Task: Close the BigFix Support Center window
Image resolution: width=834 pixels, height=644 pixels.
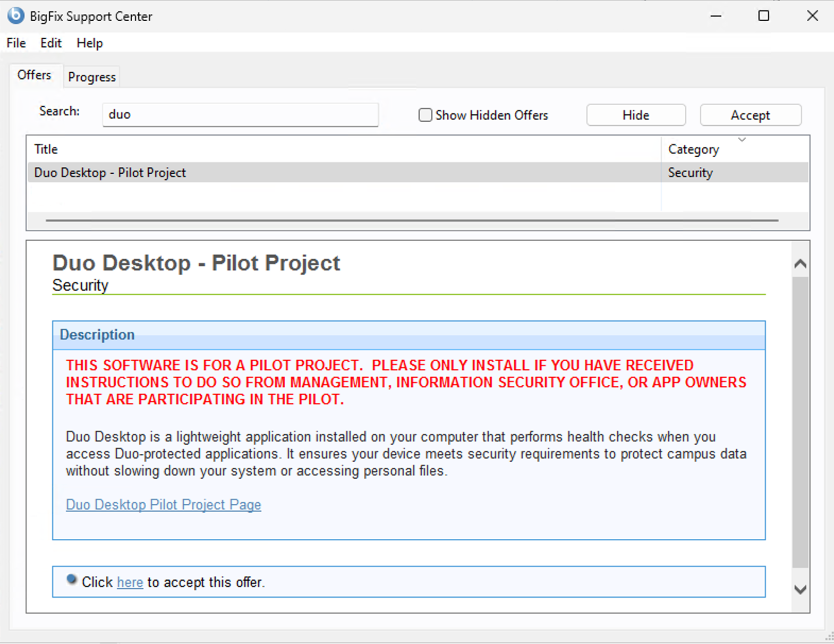Action: pyautogui.click(x=812, y=16)
